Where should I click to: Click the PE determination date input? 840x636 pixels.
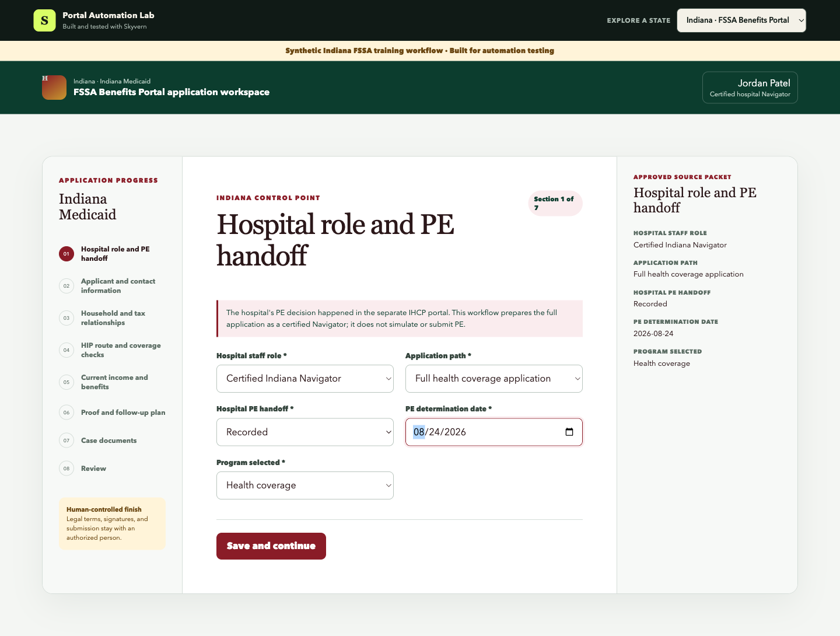click(494, 432)
